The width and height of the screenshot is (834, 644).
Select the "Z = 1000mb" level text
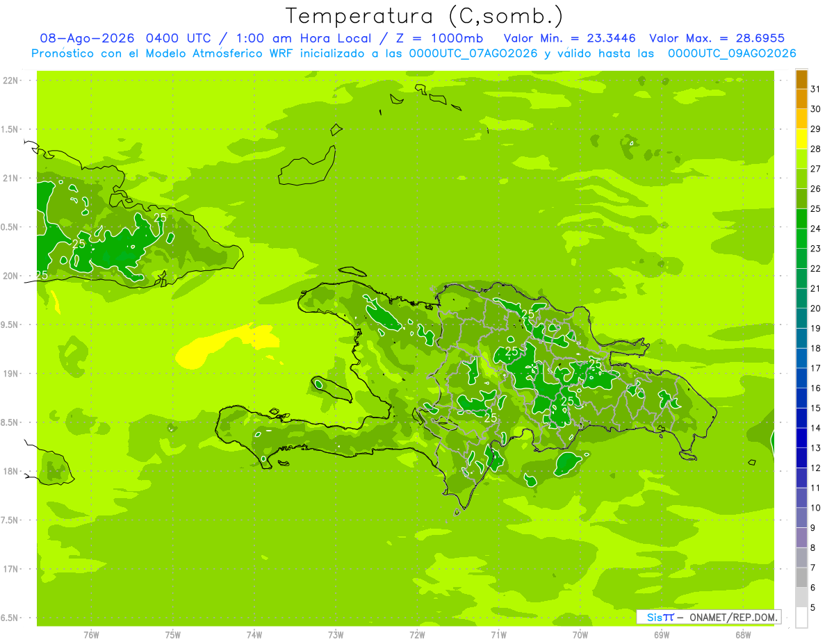441,38
